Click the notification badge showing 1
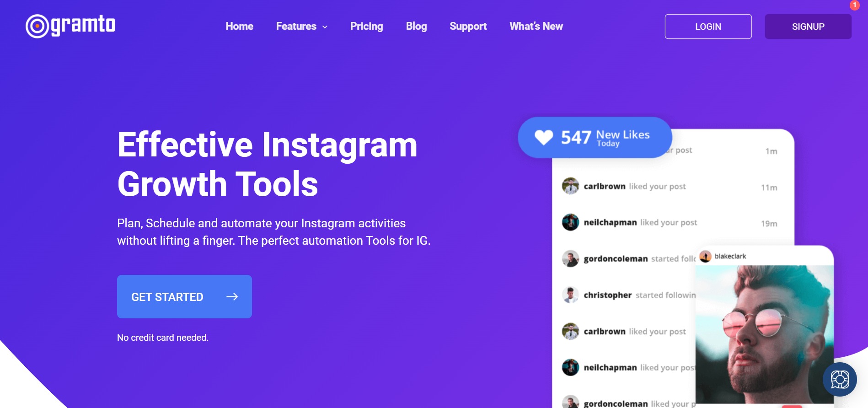 [x=854, y=5]
